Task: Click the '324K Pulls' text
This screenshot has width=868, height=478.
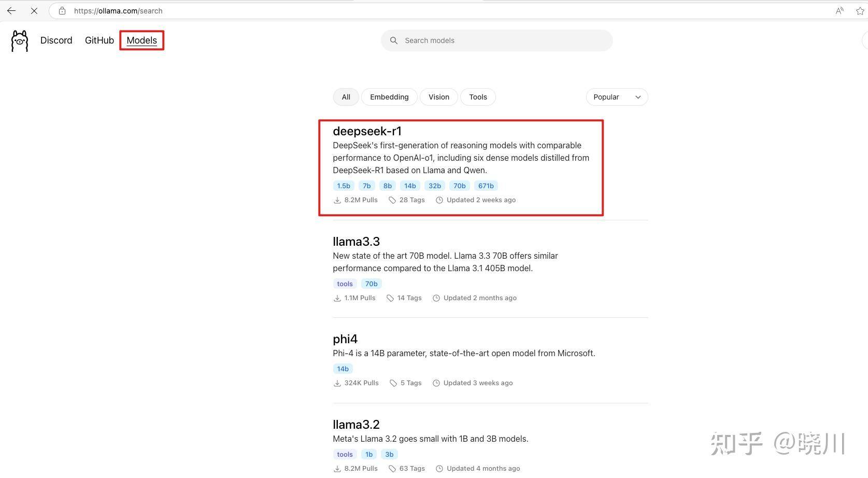Action: (x=362, y=383)
